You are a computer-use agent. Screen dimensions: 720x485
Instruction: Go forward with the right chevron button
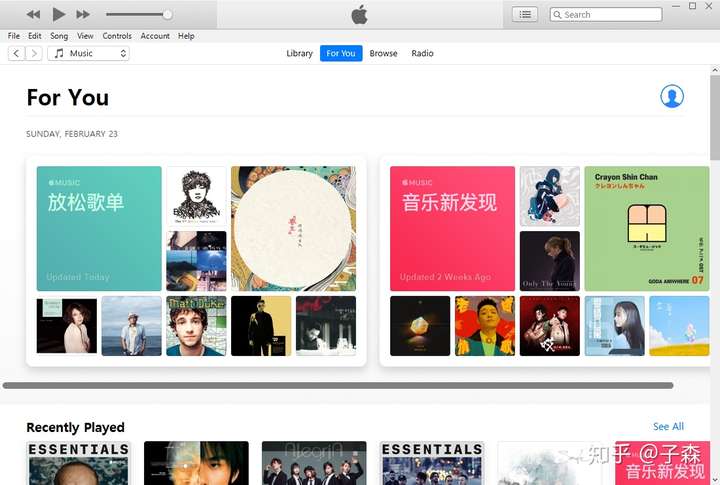(34, 53)
